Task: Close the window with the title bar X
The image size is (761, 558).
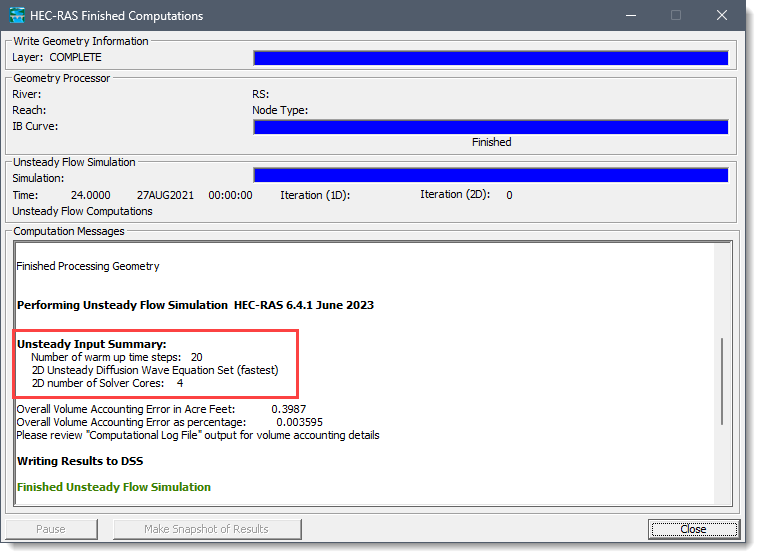Action: pos(722,16)
